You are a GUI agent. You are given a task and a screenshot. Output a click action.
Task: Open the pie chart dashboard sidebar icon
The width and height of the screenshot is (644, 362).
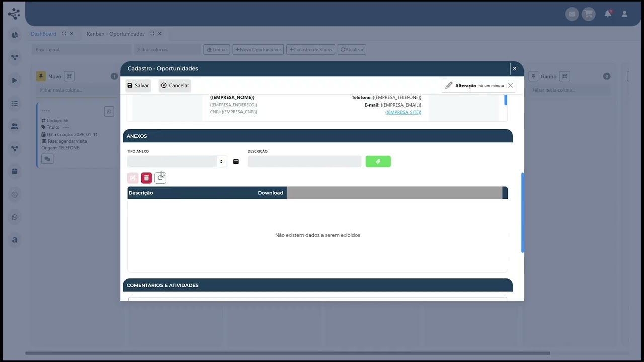[14, 35]
